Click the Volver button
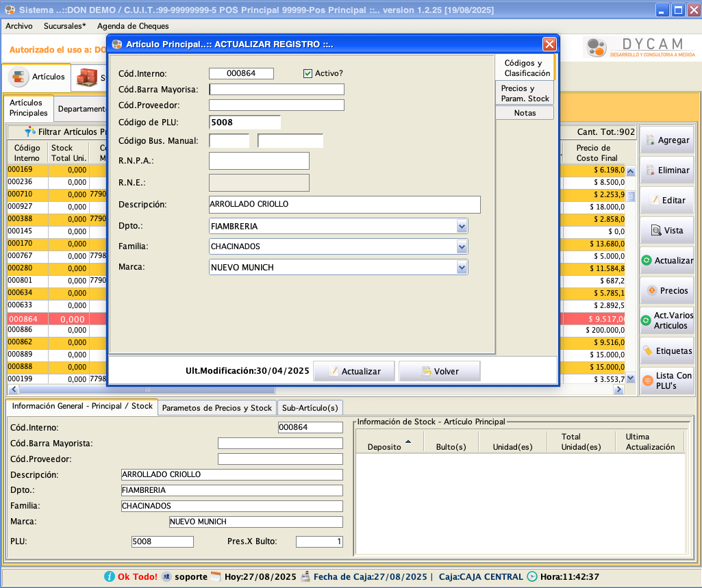Image resolution: width=702 pixels, height=588 pixels. click(x=439, y=371)
